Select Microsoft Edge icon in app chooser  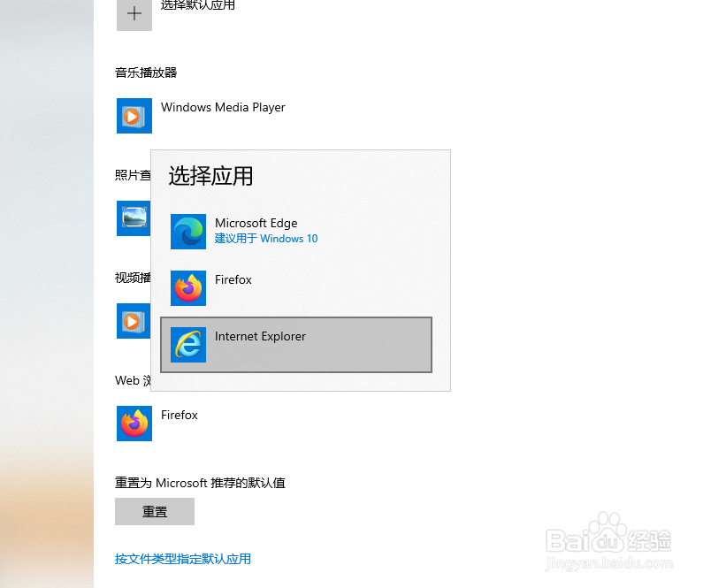pyautogui.click(x=188, y=231)
